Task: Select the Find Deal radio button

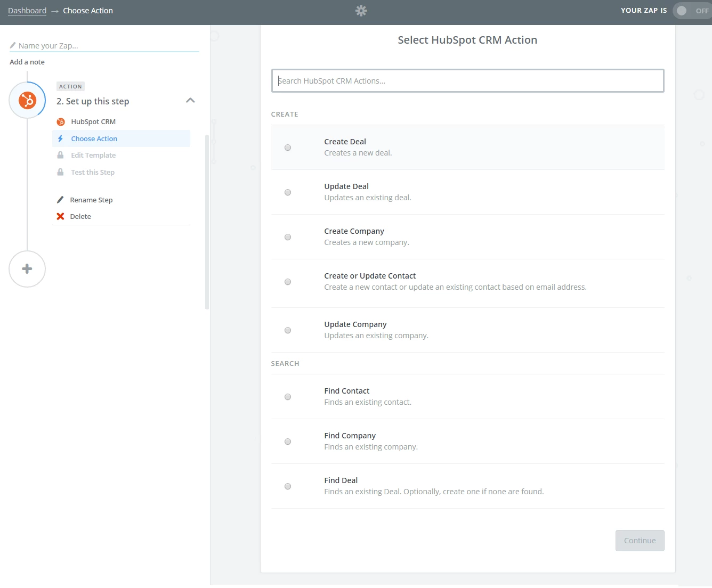Action: [x=288, y=486]
